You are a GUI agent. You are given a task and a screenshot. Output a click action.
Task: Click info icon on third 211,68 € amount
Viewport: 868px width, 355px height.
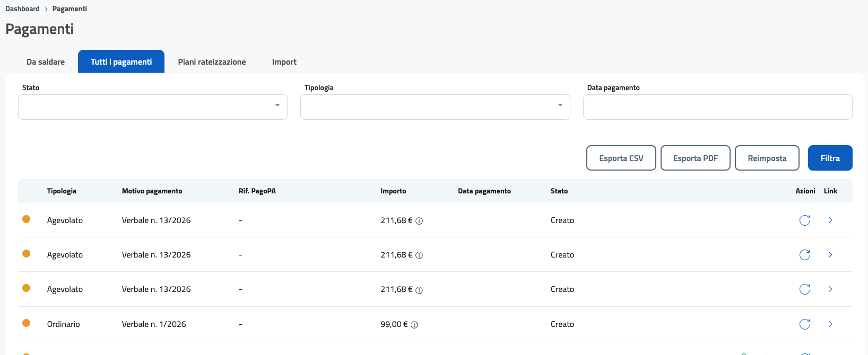[x=419, y=290]
